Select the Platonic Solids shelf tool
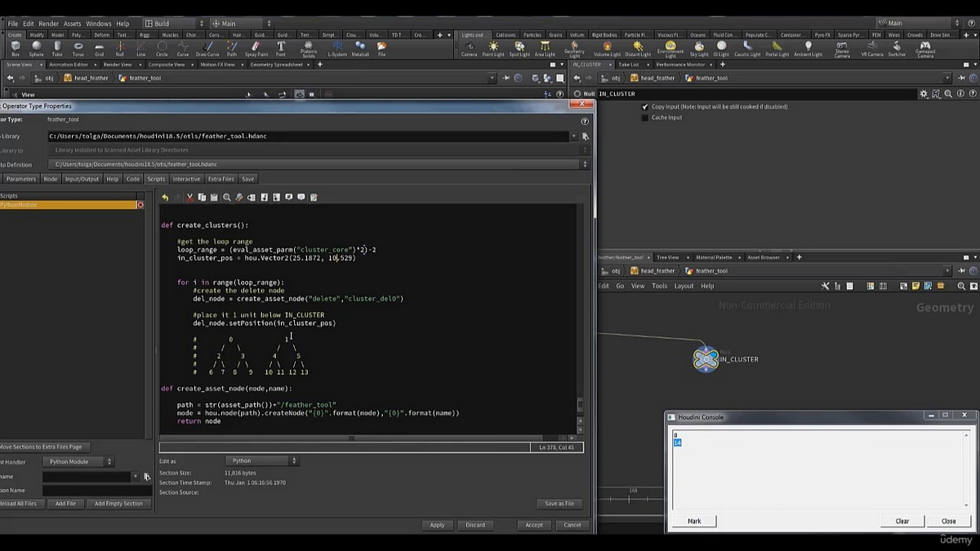The width and height of the screenshot is (980, 551). pos(309,50)
